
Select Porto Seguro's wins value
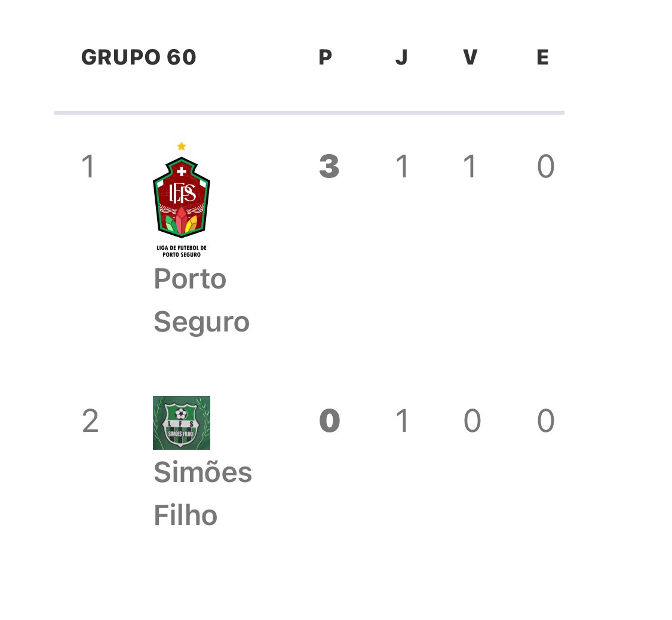coord(470,166)
